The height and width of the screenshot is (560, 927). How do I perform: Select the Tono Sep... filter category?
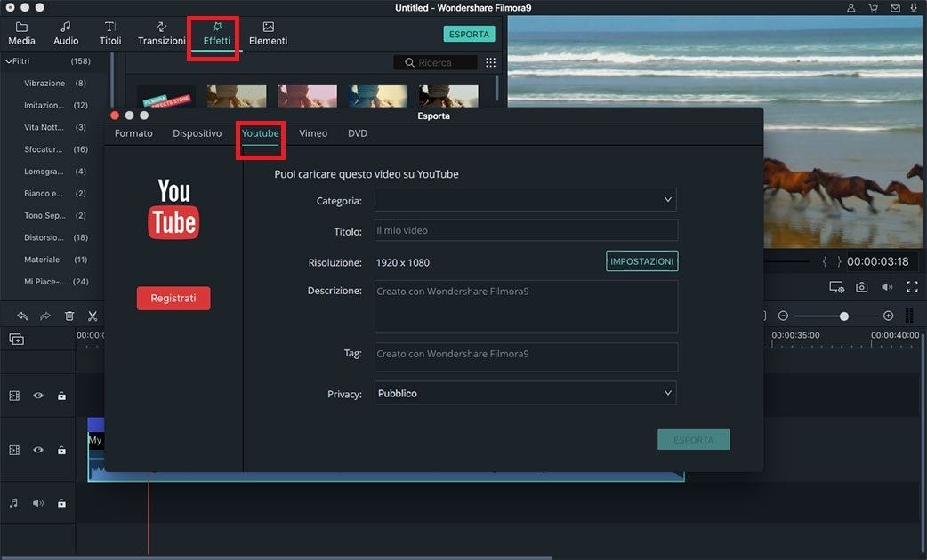click(55, 216)
